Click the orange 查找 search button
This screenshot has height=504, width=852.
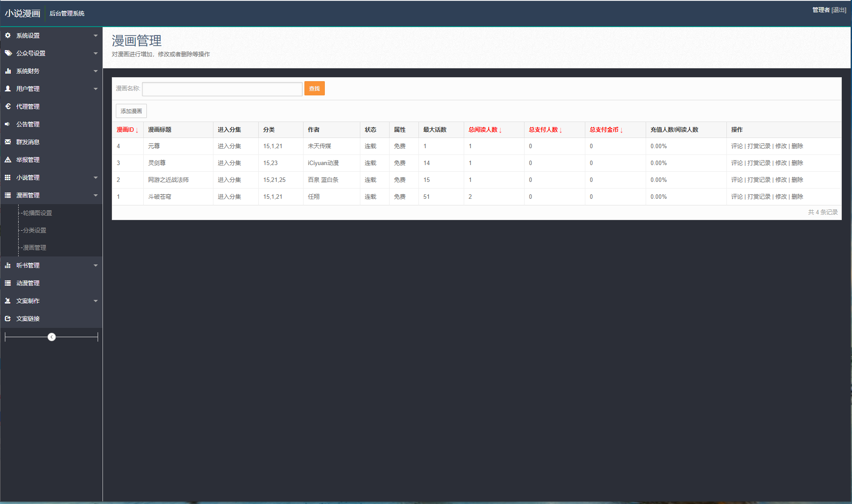click(x=314, y=89)
